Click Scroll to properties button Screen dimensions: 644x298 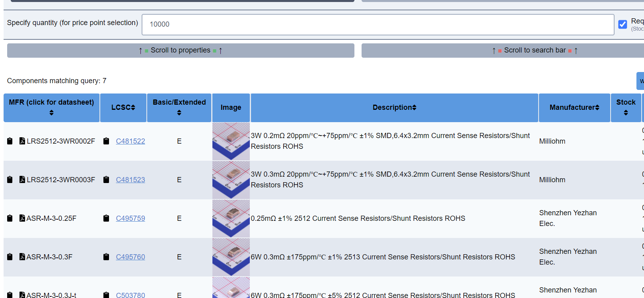coord(181,51)
